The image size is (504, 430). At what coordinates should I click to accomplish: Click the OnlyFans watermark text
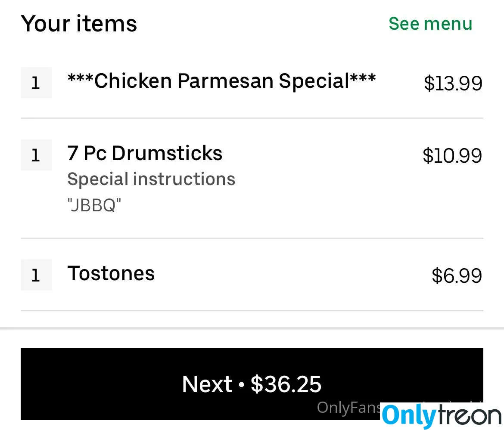click(x=349, y=408)
